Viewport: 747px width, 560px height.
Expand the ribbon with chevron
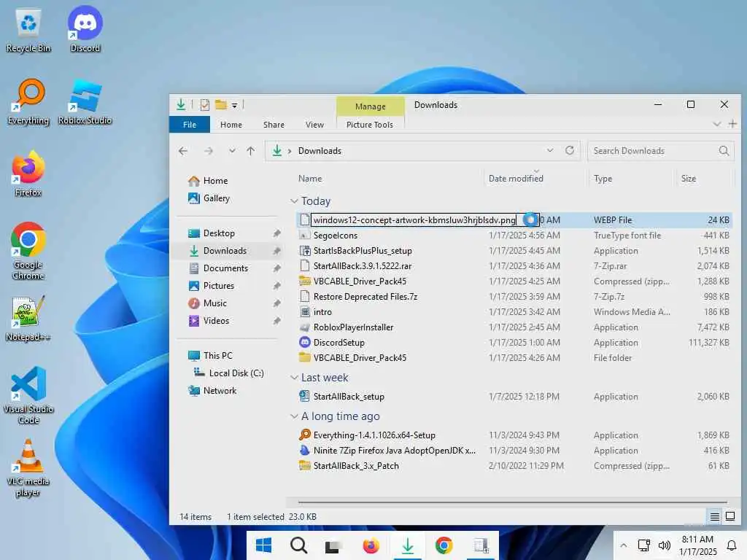point(716,124)
